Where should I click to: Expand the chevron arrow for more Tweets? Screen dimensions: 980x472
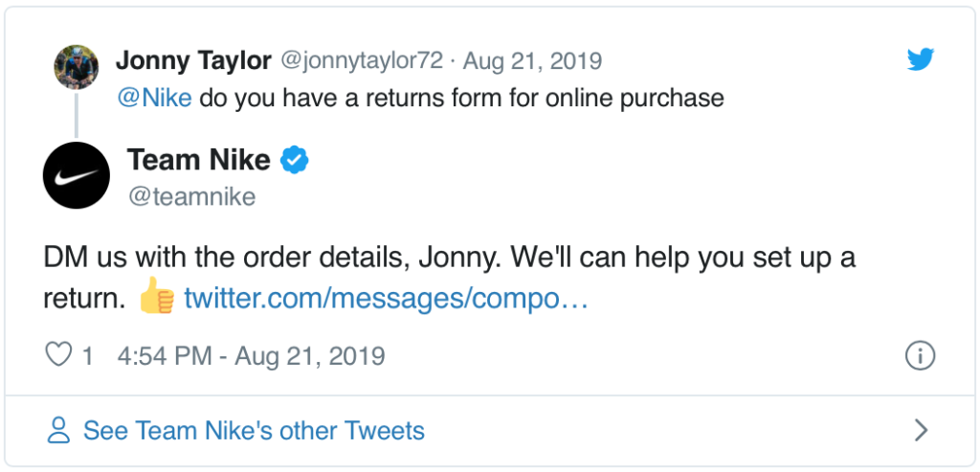click(921, 430)
